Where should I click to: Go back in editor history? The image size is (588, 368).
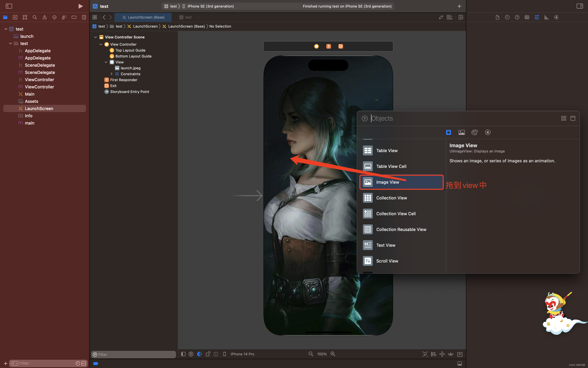(x=104, y=17)
